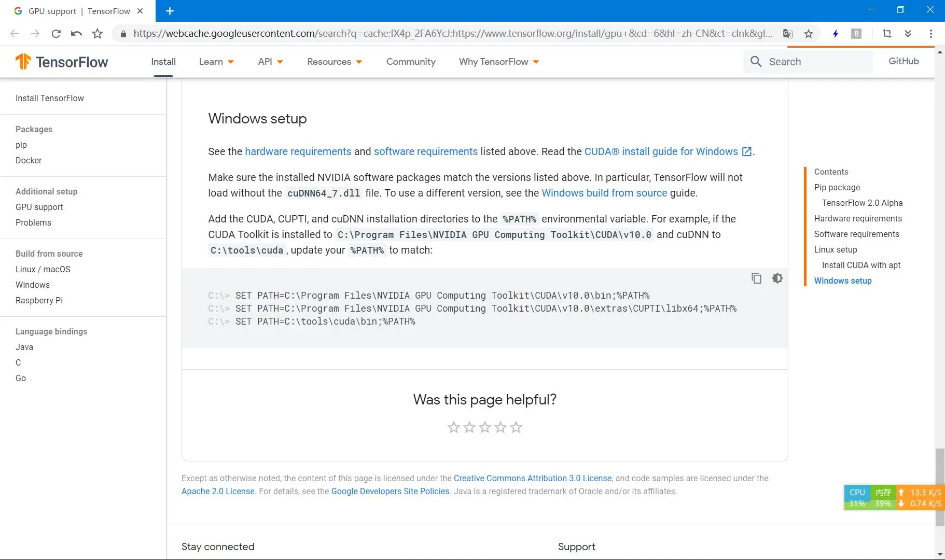Select GPU support in sidebar
945x560 pixels.
coord(39,207)
